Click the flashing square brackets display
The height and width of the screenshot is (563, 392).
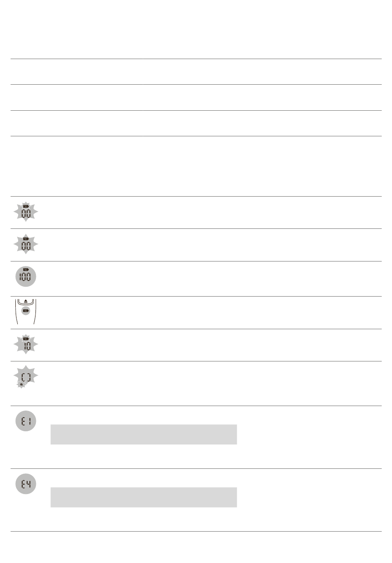click(26, 376)
